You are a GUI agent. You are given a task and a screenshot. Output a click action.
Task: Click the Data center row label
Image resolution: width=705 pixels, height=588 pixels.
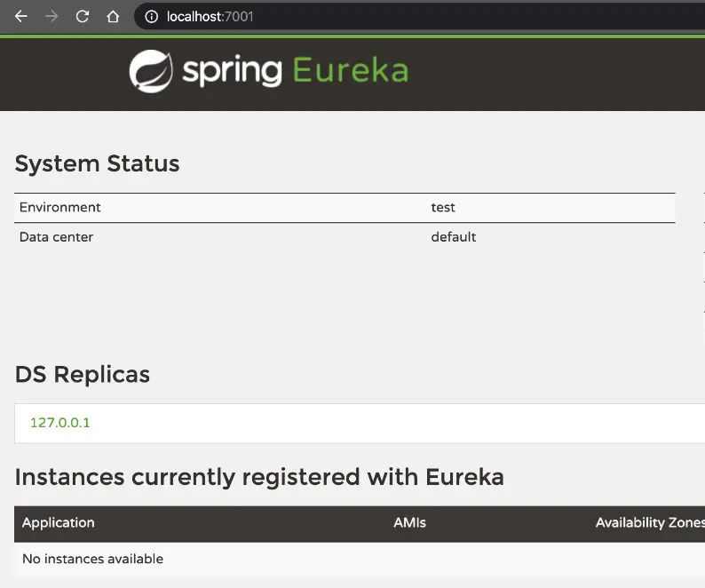coord(56,237)
